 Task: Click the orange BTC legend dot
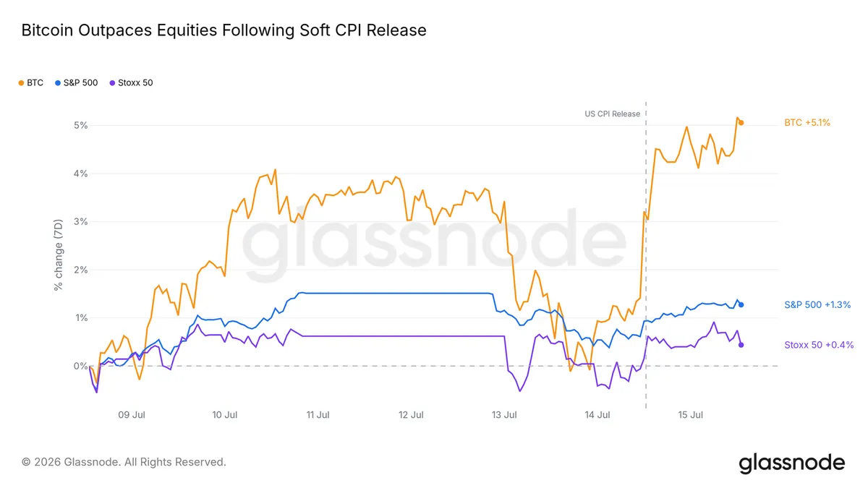point(20,83)
